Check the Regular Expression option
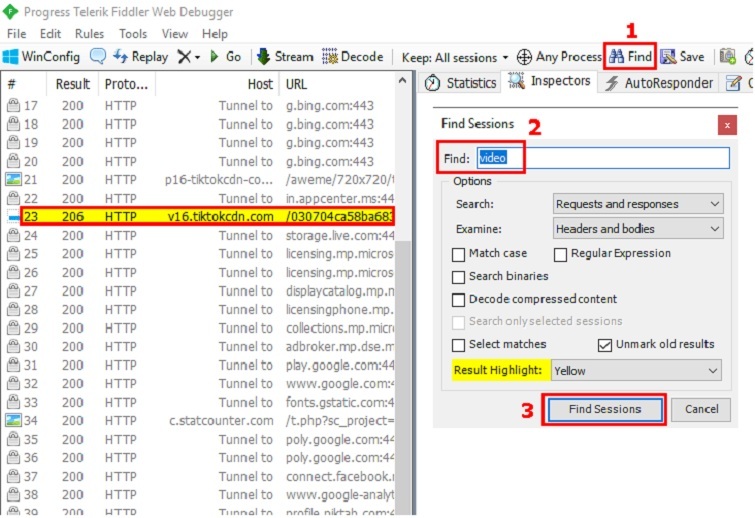755x518 pixels. point(561,254)
